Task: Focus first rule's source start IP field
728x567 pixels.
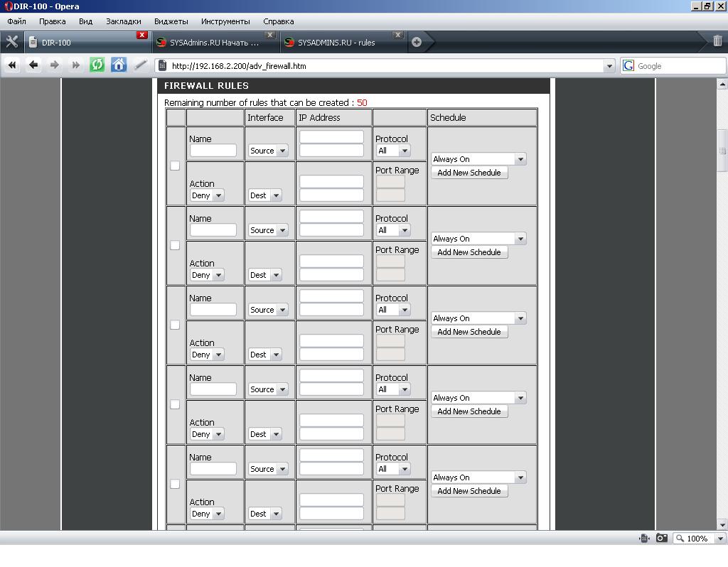Action: [x=331, y=136]
